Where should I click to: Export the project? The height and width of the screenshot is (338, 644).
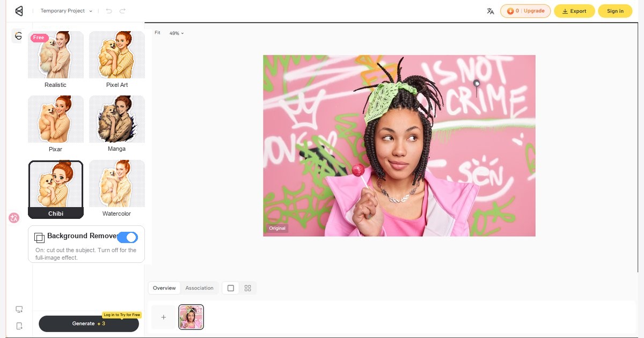(574, 11)
